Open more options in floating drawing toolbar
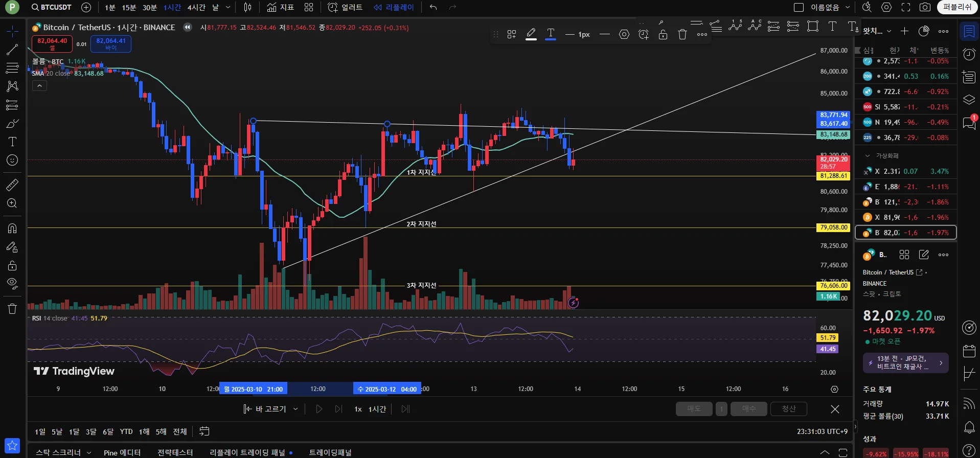 click(702, 34)
